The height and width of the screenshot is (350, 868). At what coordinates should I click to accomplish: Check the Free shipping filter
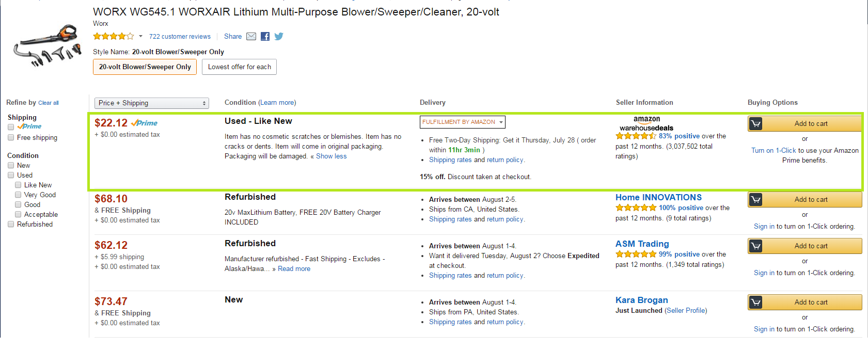pyautogui.click(x=11, y=138)
